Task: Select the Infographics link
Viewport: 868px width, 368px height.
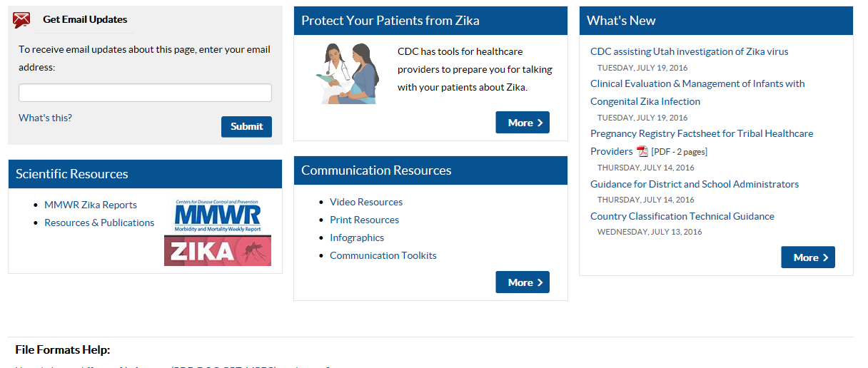Action: (x=357, y=237)
